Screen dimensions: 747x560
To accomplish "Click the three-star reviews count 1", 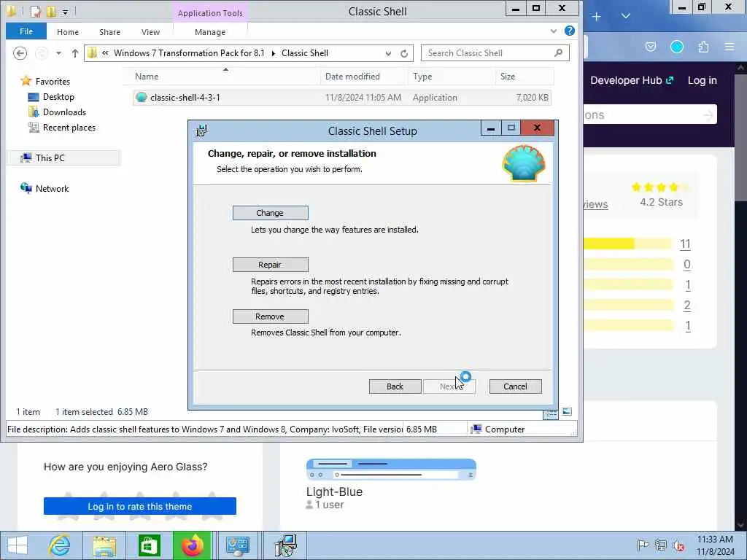I will [x=688, y=285].
